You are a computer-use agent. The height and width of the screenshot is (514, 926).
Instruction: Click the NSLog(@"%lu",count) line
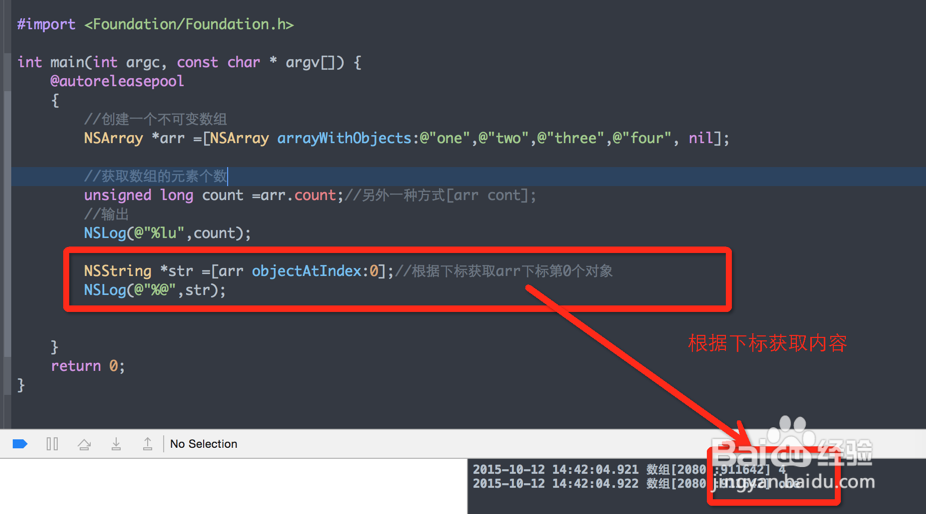[x=167, y=233]
